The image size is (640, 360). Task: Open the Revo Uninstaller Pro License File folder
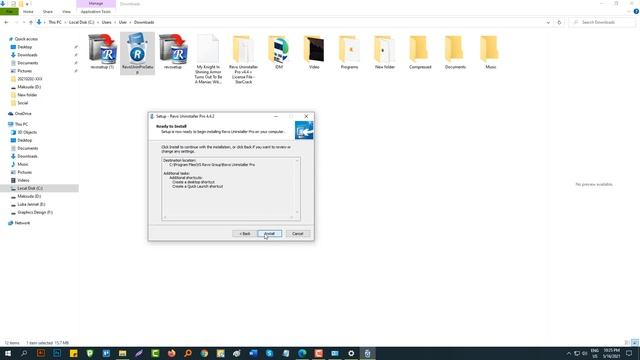(243, 59)
